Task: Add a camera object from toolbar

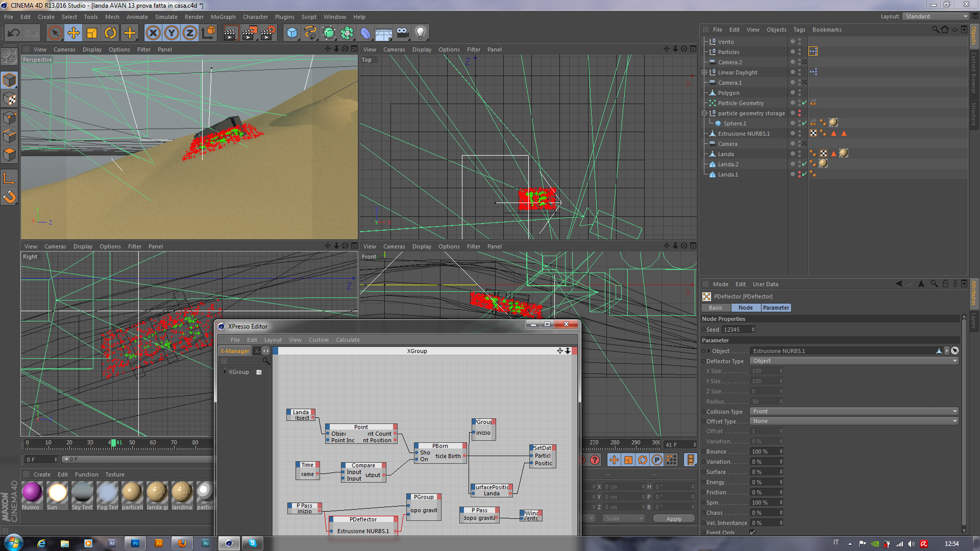Action: tap(402, 33)
